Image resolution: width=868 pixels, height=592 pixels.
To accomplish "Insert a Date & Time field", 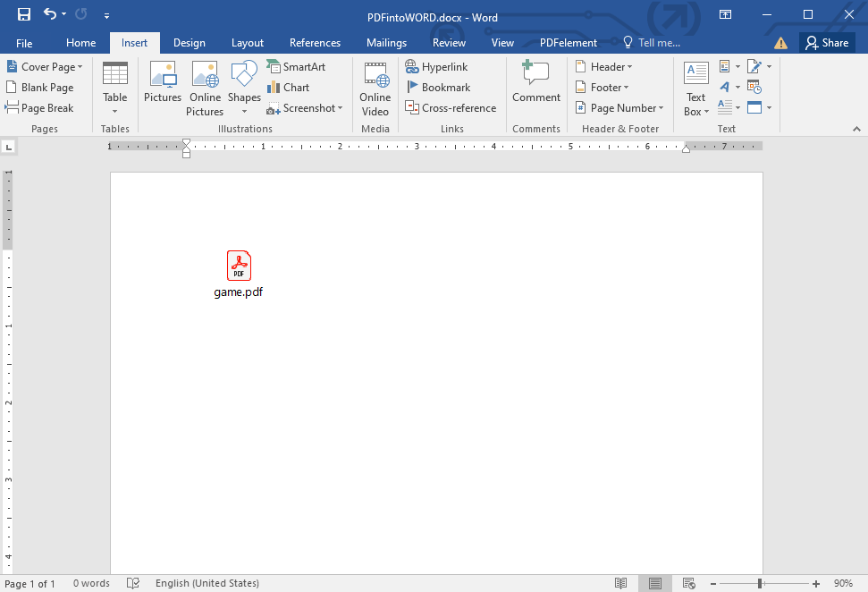I will pos(755,87).
